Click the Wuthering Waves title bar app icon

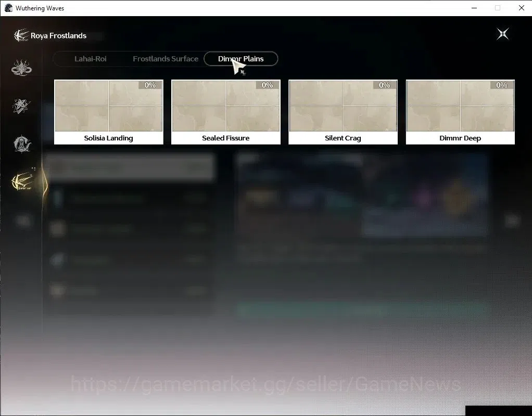[8, 8]
